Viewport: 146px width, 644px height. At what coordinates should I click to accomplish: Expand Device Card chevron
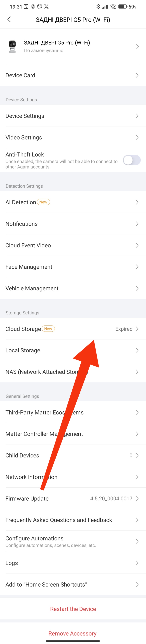pos(137,75)
